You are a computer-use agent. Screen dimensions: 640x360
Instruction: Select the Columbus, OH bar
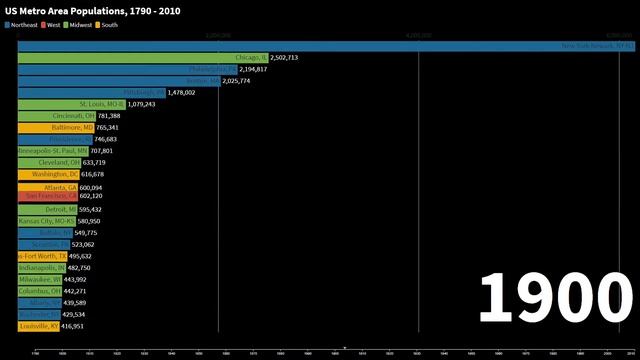pyautogui.click(x=40, y=291)
